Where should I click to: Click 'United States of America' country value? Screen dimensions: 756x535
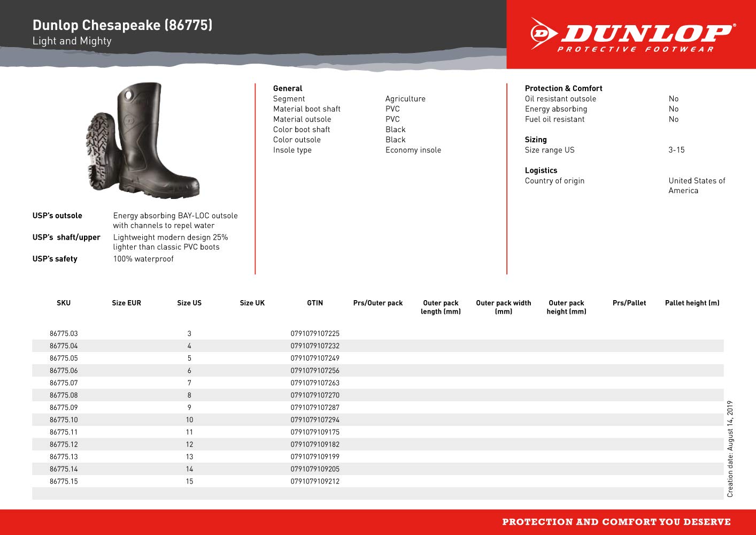tap(696, 186)
